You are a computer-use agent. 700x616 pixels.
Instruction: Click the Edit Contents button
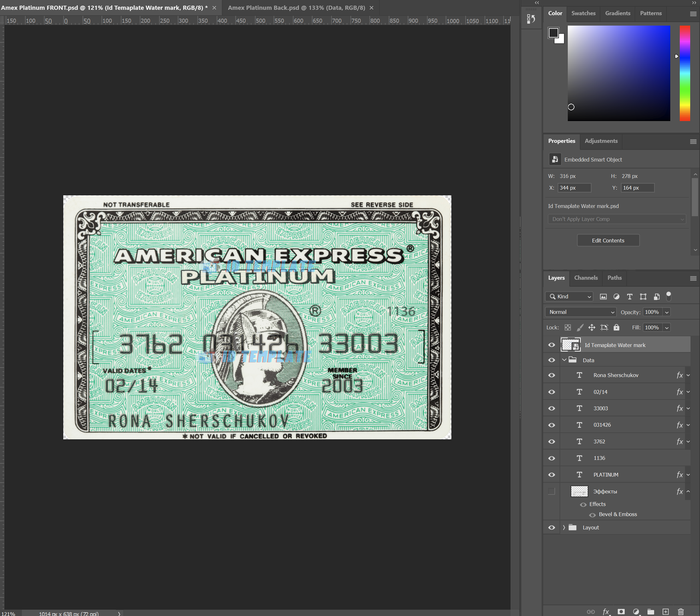[608, 241]
